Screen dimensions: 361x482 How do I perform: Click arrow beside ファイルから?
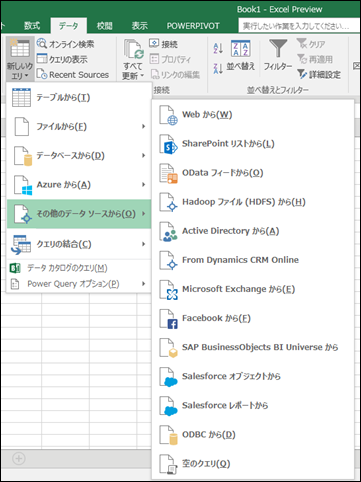144,126
